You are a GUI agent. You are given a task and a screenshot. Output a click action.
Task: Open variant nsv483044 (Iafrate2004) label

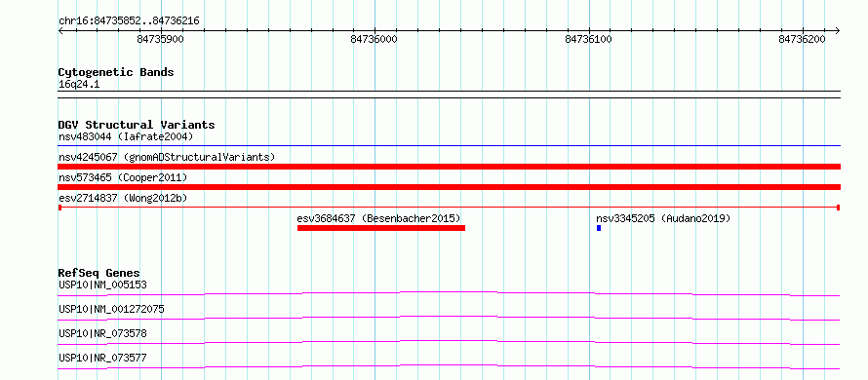[126, 136]
